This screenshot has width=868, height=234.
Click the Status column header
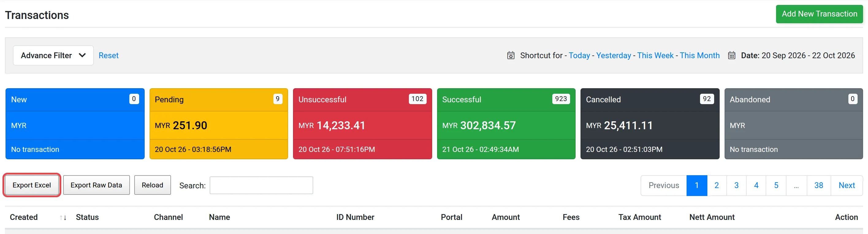[87, 217]
